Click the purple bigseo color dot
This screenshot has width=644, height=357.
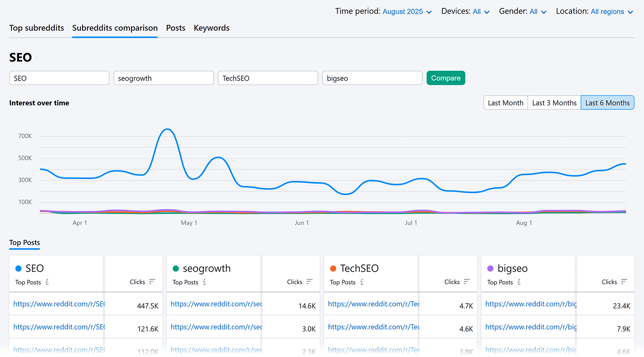click(490, 268)
